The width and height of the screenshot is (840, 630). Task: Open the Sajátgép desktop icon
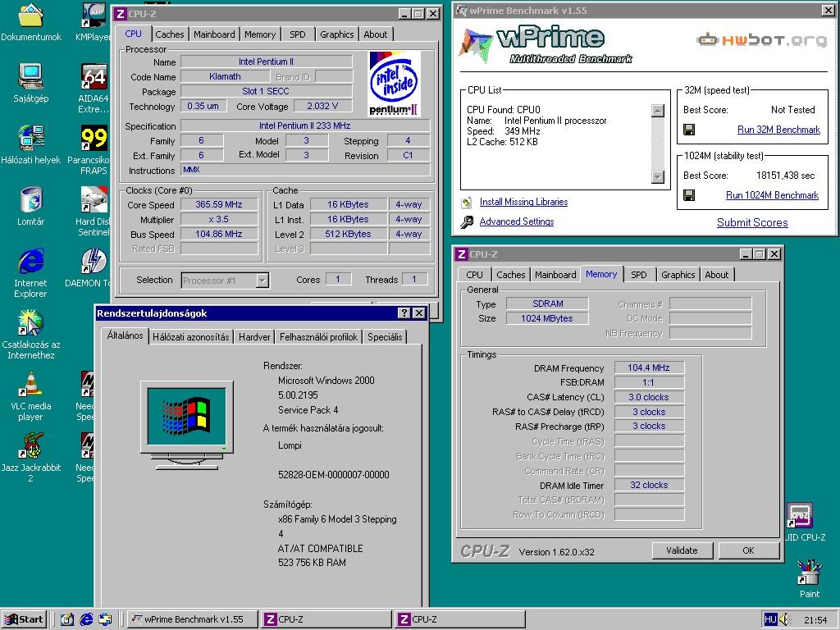pyautogui.click(x=30, y=76)
